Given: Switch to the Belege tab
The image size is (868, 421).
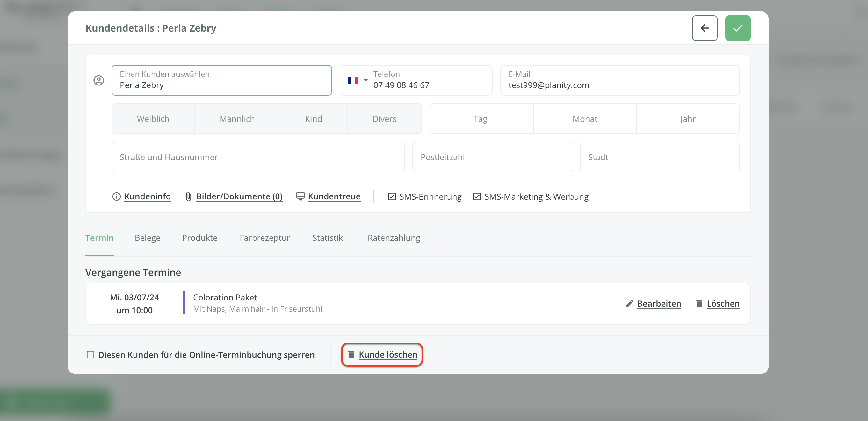Looking at the screenshot, I should click(147, 238).
